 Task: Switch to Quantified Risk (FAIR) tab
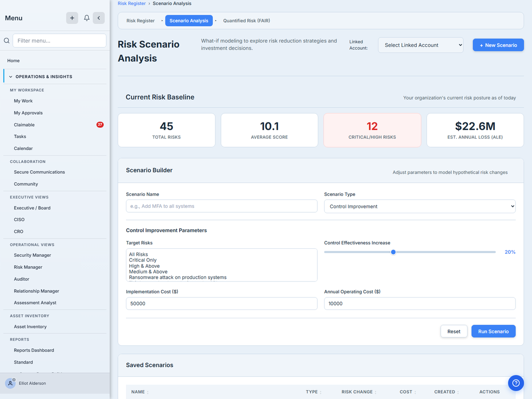coord(246,21)
